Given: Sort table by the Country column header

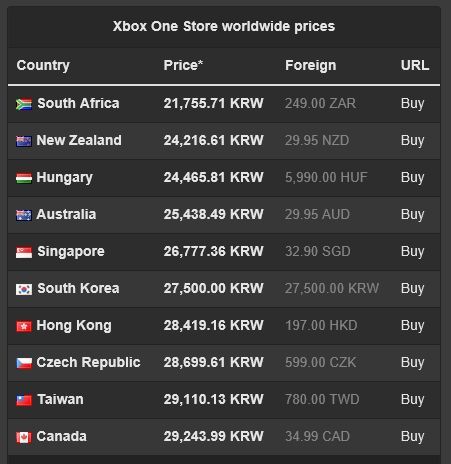Looking at the screenshot, I should pyautogui.click(x=43, y=66).
